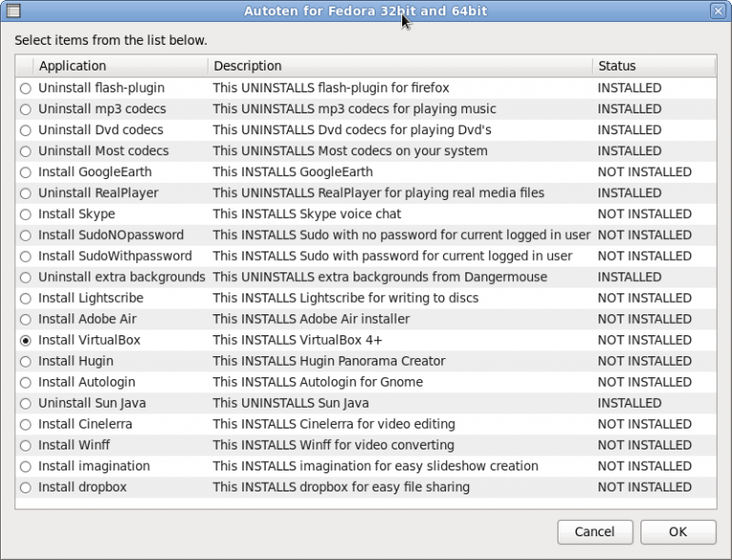Click 'This UNINSTALLS Sun Java' description
This screenshot has width=732, height=560.
(291, 403)
